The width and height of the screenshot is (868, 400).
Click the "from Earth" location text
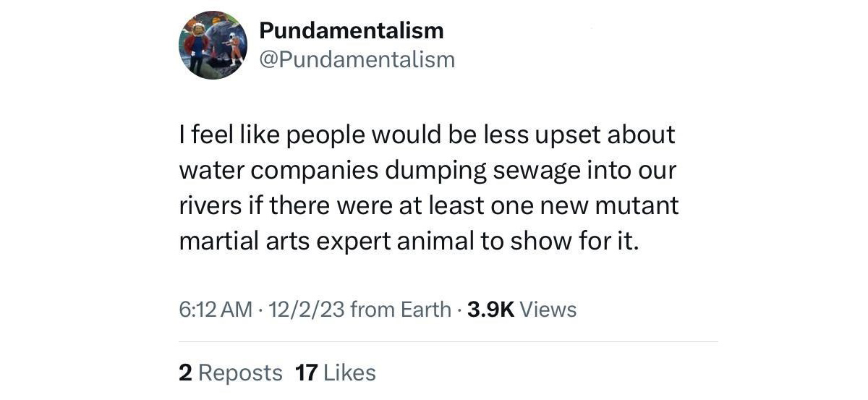click(x=400, y=310)
